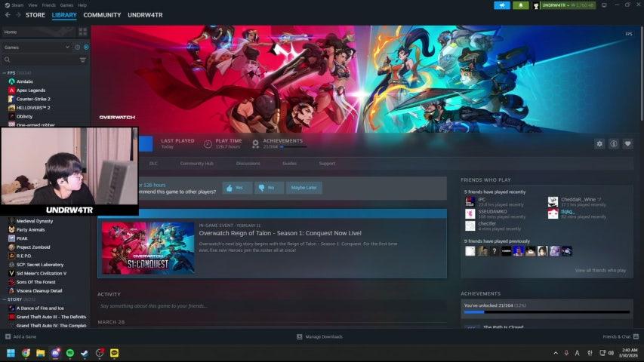Open the Overwatch Community Hub tab
This screenshot has height=362, width=644.
tap(196, 164)
